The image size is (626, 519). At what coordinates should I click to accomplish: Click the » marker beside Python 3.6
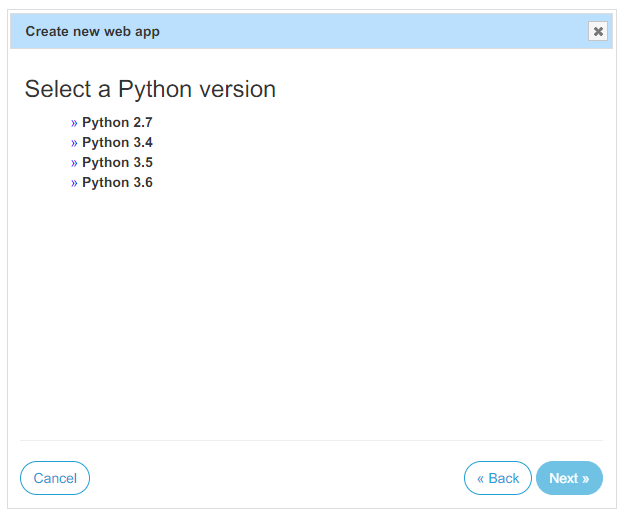74,183
